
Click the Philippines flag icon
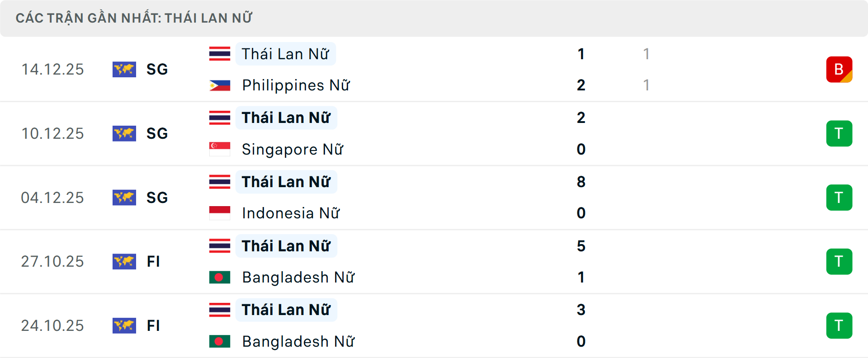[x=220, y=85]
